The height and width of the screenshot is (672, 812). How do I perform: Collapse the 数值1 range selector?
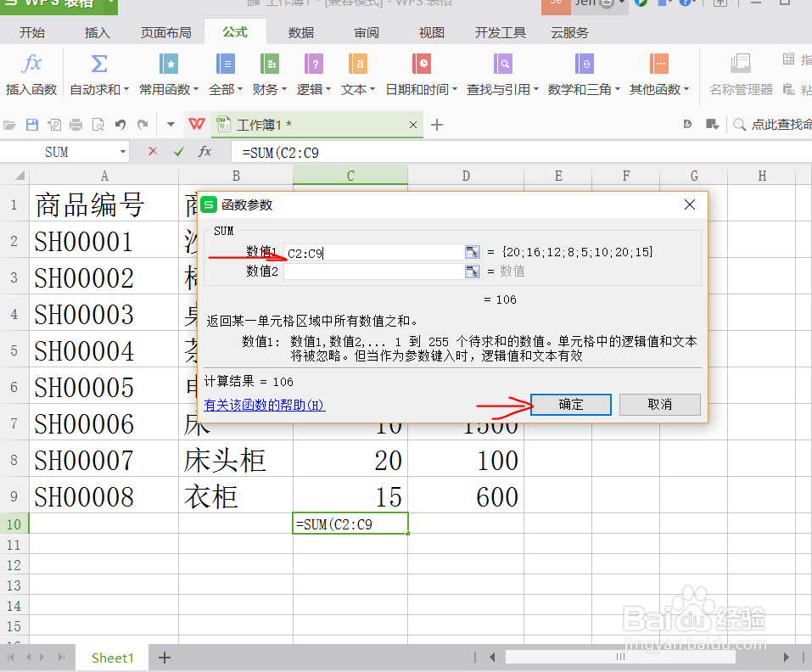[x=472, y=251]
